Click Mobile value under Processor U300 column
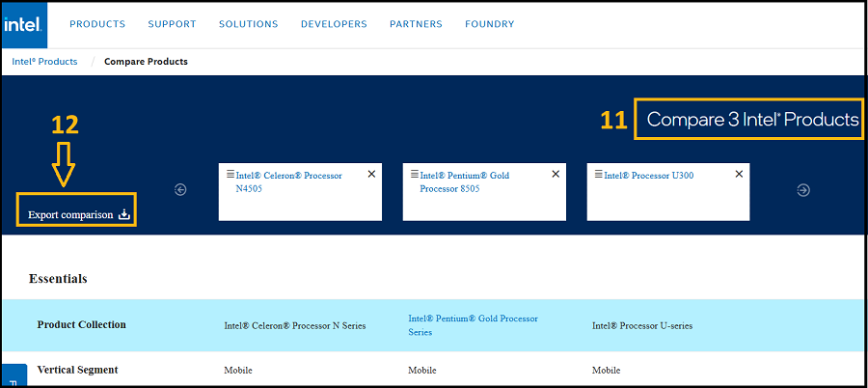Viewport: 868px width, 388px height. pos(607,371)
